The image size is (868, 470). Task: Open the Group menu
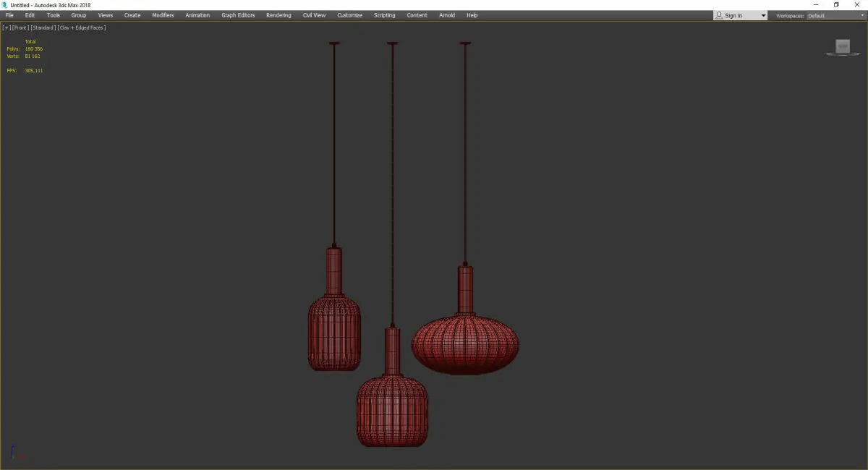click(78, 15)
